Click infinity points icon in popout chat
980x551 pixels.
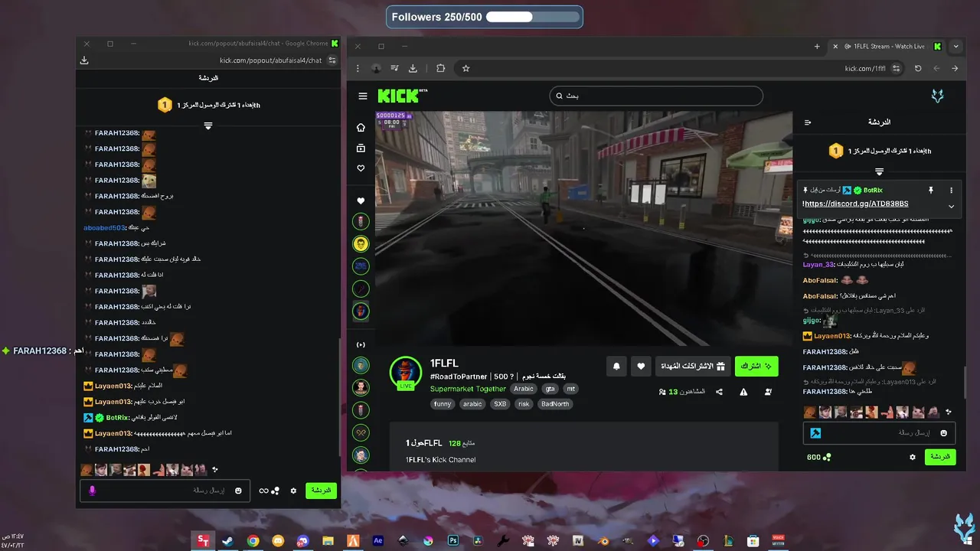[x=269, y=491]
